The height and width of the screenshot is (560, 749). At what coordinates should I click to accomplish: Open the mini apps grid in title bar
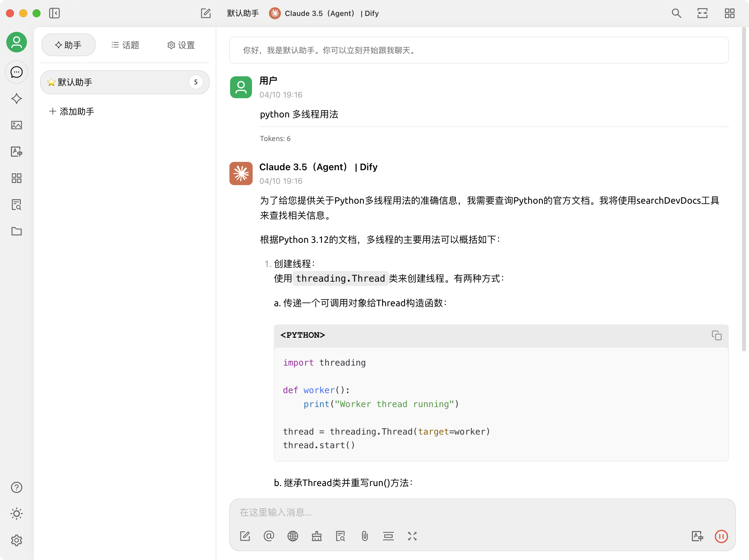click(729, 13)
